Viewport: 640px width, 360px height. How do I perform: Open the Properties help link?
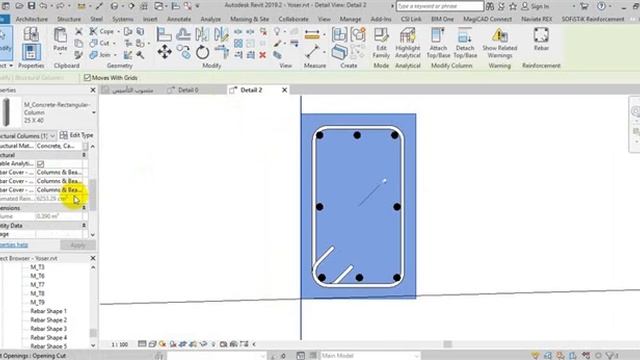[x=14, y=245]
